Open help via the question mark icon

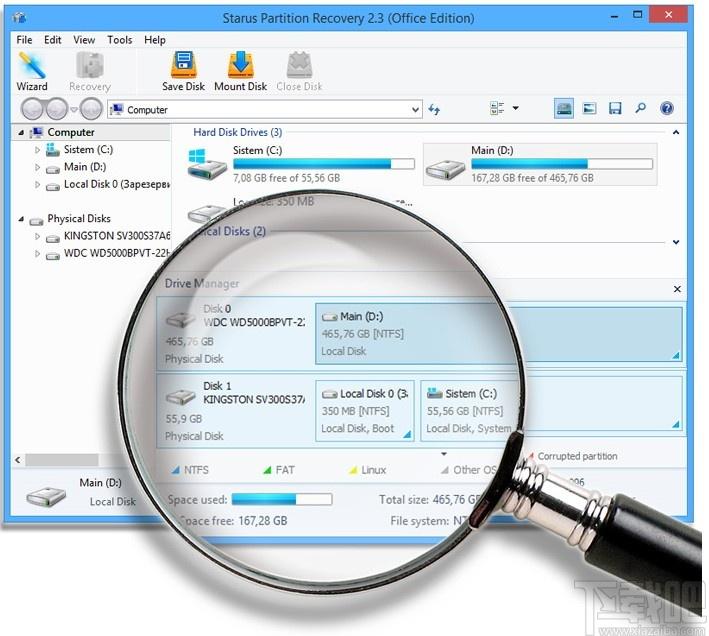point(667,108)
